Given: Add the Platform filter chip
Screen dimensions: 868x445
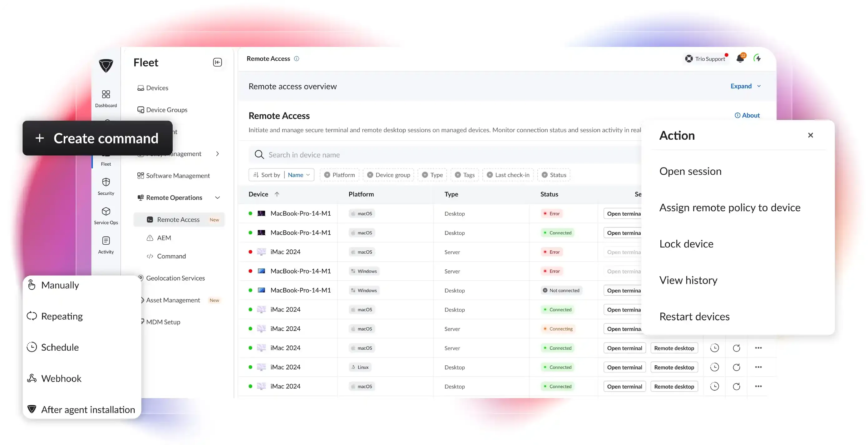Looking at the screenshot, I should [x=339, y=175].
